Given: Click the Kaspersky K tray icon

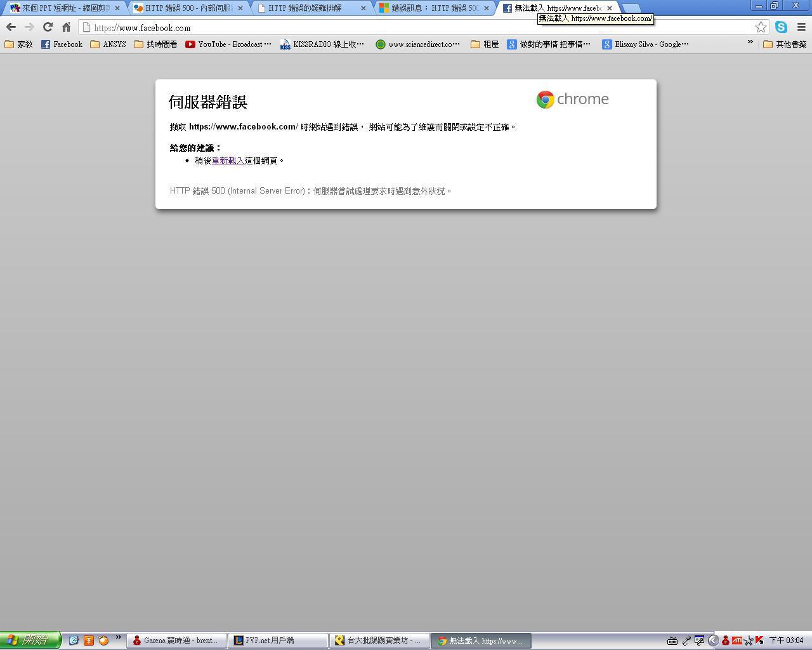Looking at the screenshot, I should [x=759, y=641].
